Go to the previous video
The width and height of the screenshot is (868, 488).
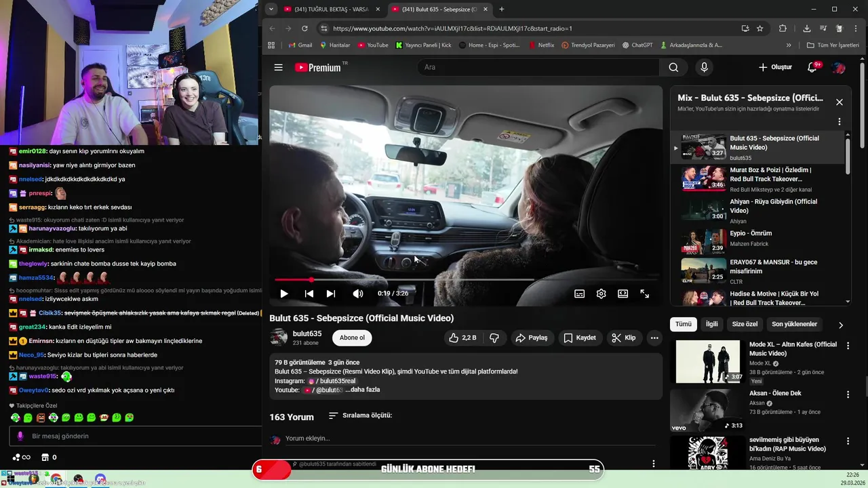point(309,293)
